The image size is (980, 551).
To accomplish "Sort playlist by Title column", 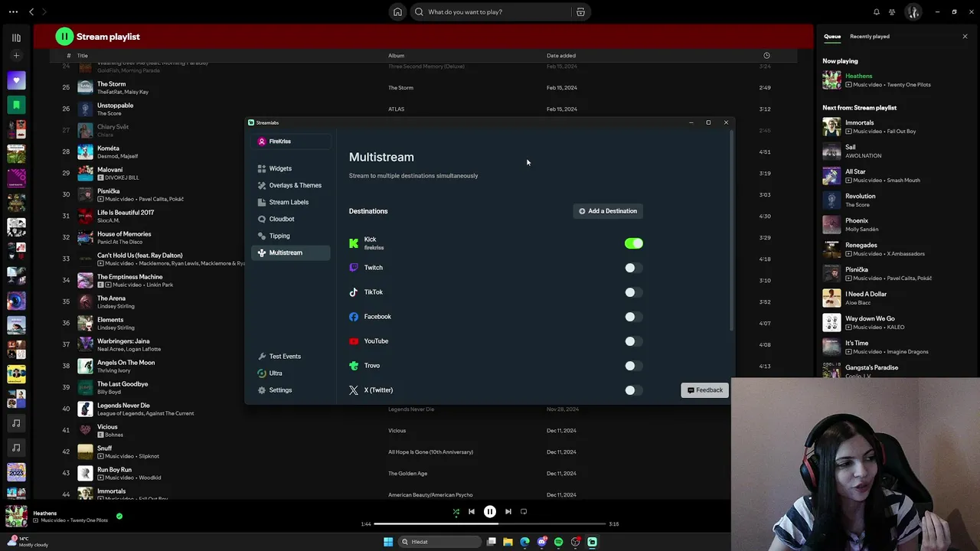I will click(x=82, y=55).
